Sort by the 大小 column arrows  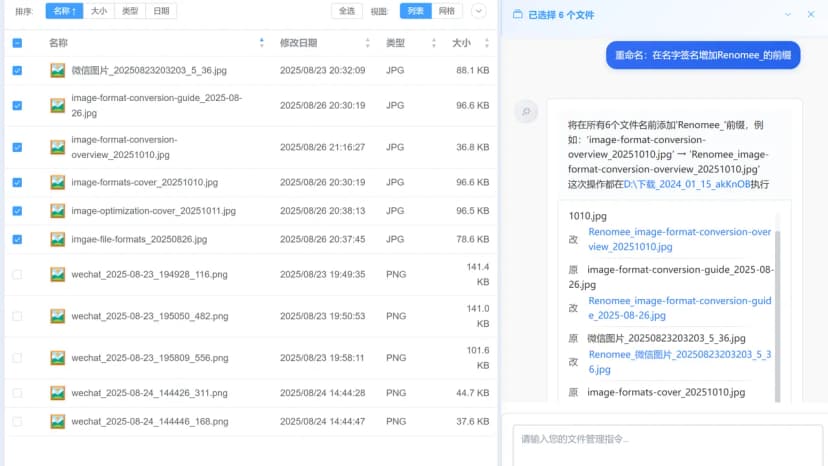486,43
